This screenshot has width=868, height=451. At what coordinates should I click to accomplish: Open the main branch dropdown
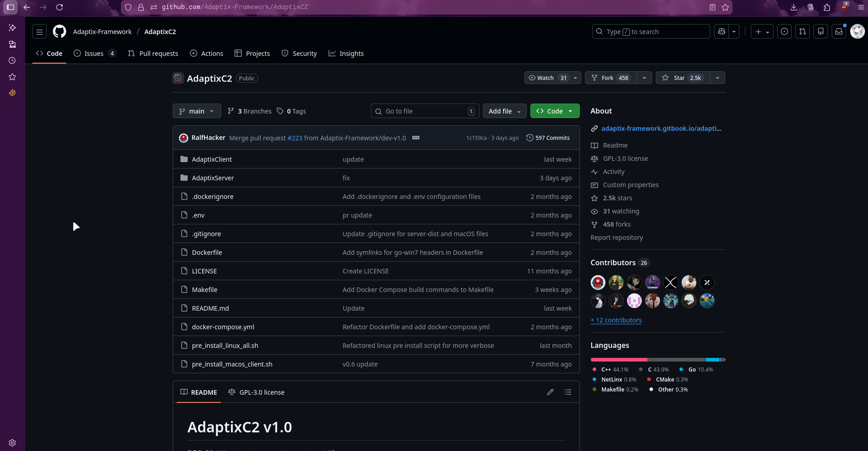tap(197, 111)
